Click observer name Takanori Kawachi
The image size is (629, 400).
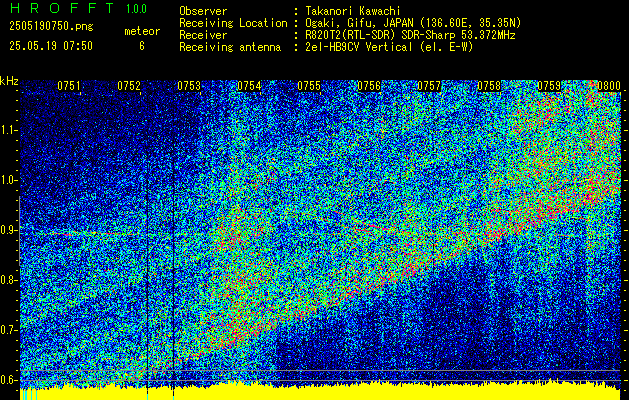[353, 11]
